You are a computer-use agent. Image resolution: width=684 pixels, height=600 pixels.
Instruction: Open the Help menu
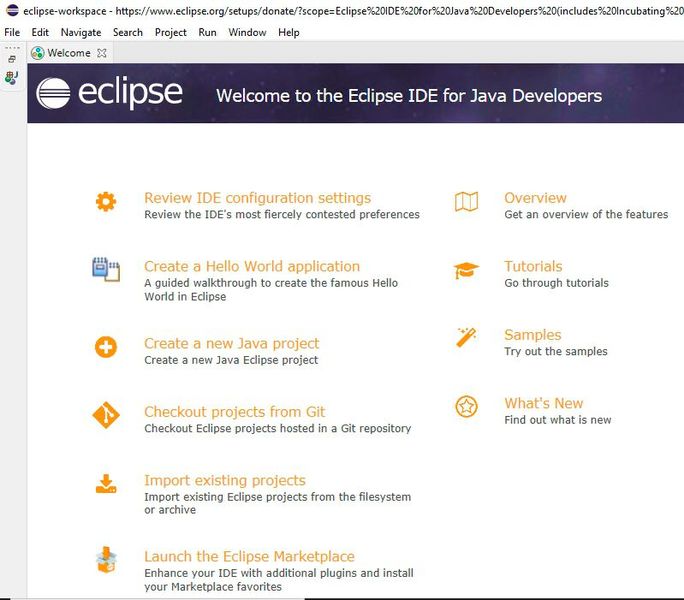coord(289,32)
